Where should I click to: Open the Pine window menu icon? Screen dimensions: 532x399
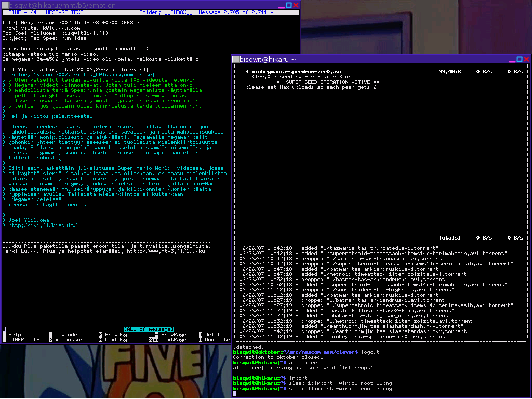pyautogui.click(x=4, y=5)
